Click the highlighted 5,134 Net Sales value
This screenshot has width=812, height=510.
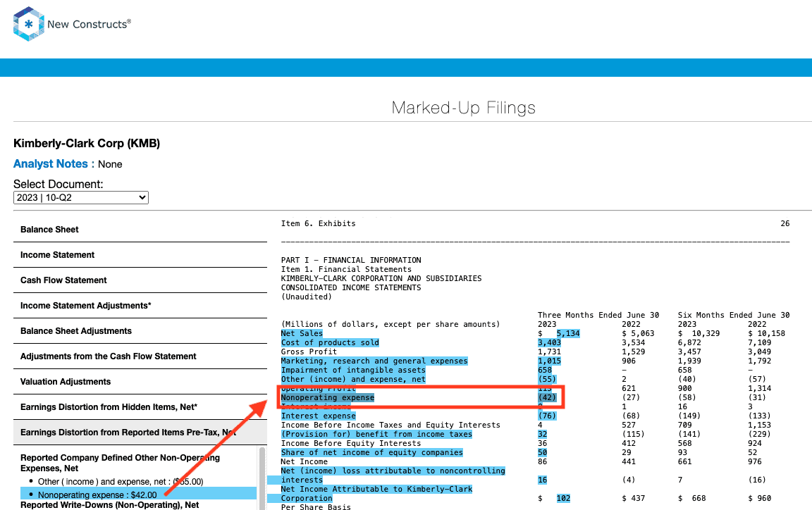pos(568,333)
